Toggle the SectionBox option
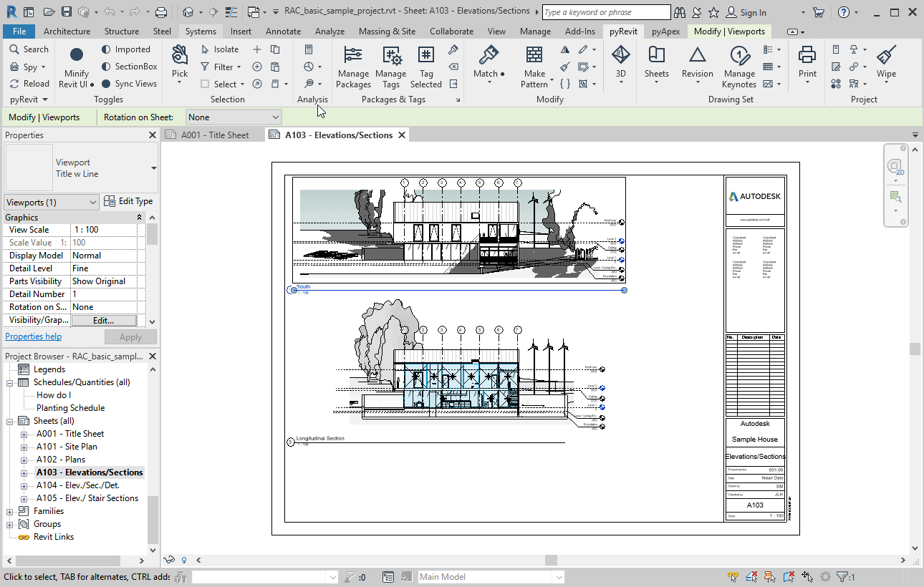 coord(129,66)
